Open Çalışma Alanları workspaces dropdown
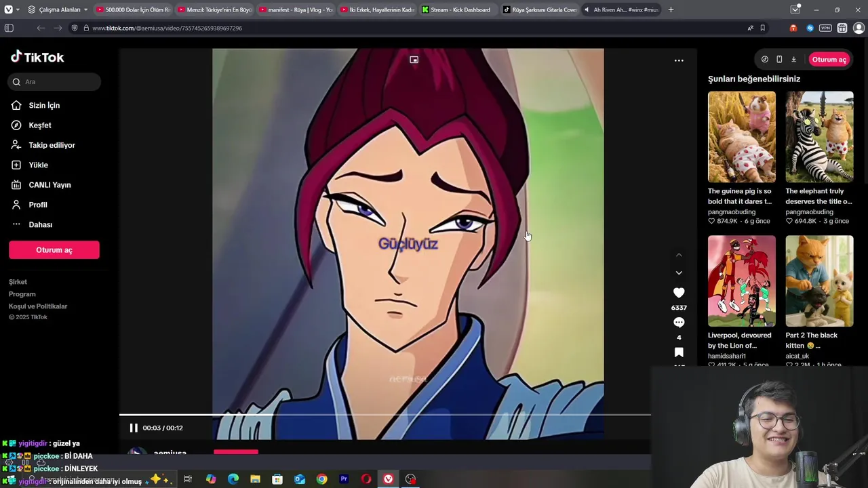Image resolution: width=868 pixels, height=488 pixels. pos(58,9)
